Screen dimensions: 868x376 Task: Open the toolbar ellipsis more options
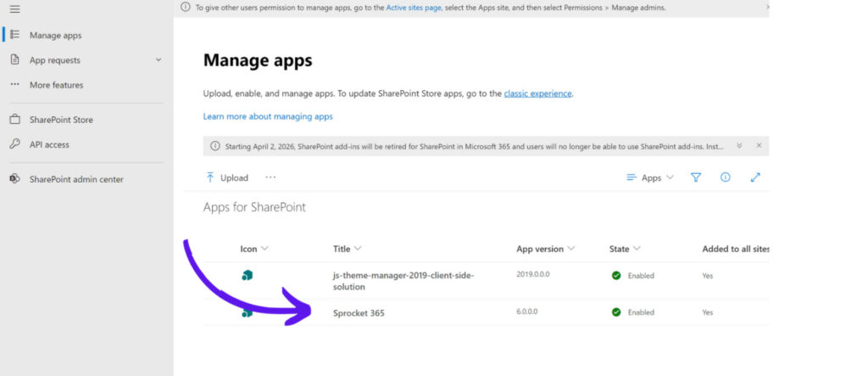pos(270,177)
